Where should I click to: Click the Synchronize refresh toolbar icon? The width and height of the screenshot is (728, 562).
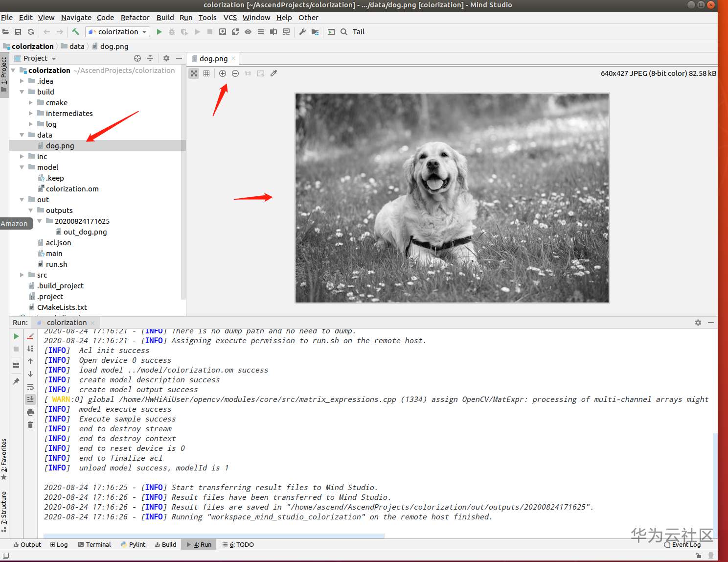tap(31, 32)
